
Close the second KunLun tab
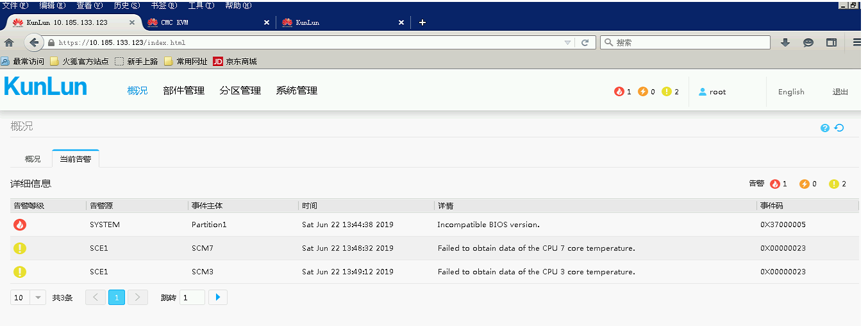pyautogui.click(x=401, y=22)
